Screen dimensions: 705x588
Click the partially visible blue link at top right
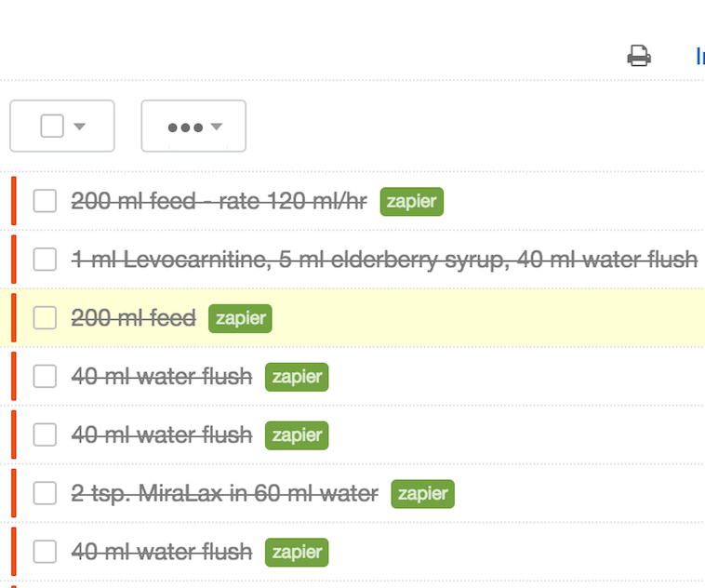tap(699, 56)
